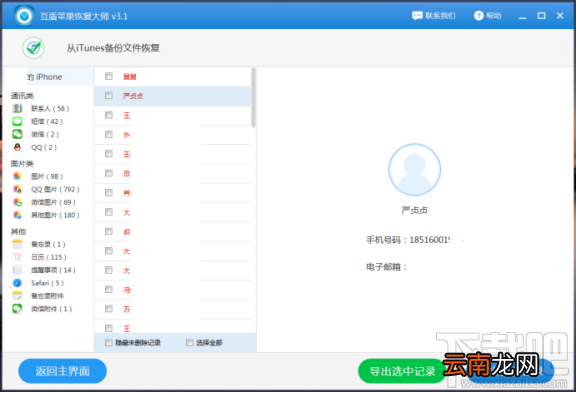
Task: Tick the checkbox for contact 舅舅
Action: pos(109,76)
